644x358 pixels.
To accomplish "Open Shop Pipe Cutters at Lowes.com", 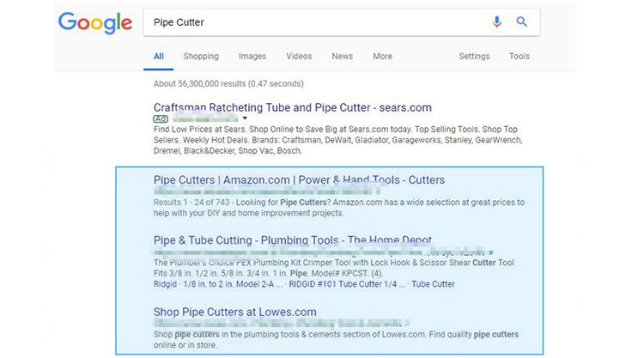I will tap(234, 312).
